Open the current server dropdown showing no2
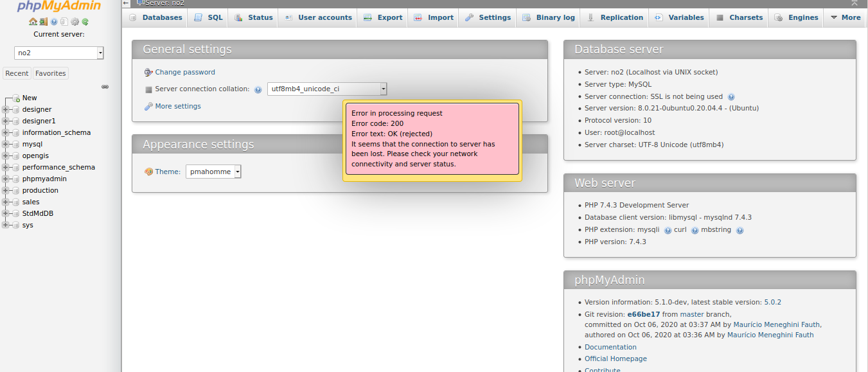868x372 pixels. [x=59, y=53]
